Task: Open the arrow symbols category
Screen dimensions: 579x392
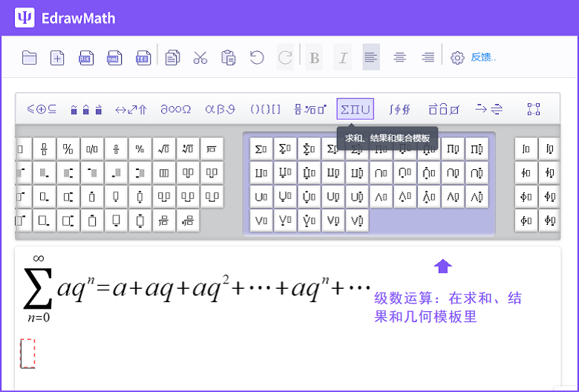Action: 131,109
